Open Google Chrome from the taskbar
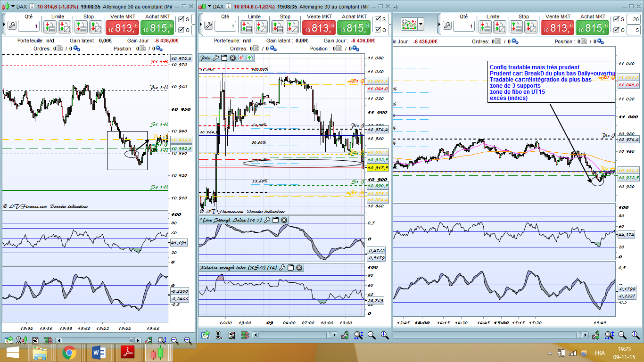Viewport: 644px width, 362px height. (x=69, y=353)
